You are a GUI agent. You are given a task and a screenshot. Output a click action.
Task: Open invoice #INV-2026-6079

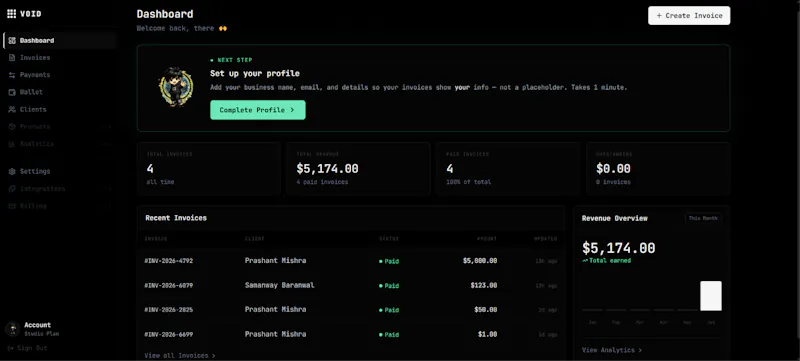click(x=169, y=286)
